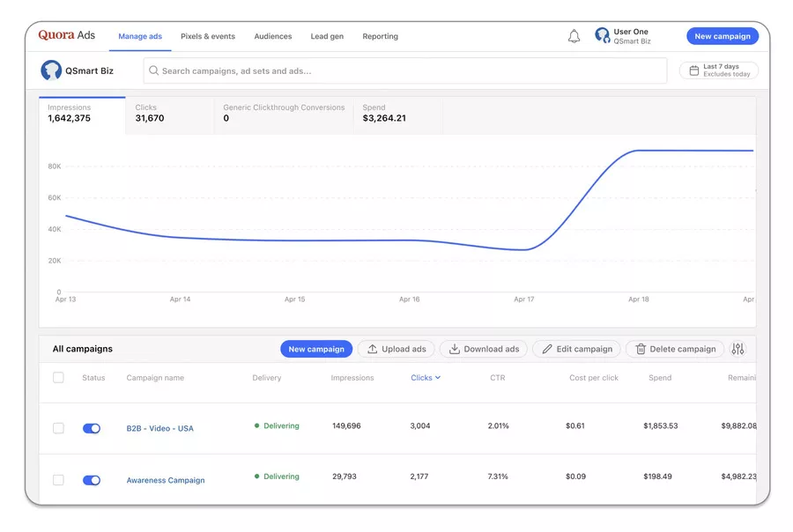Open the Clicks sort dropdown
793x532 pixels.
[426, 377]
